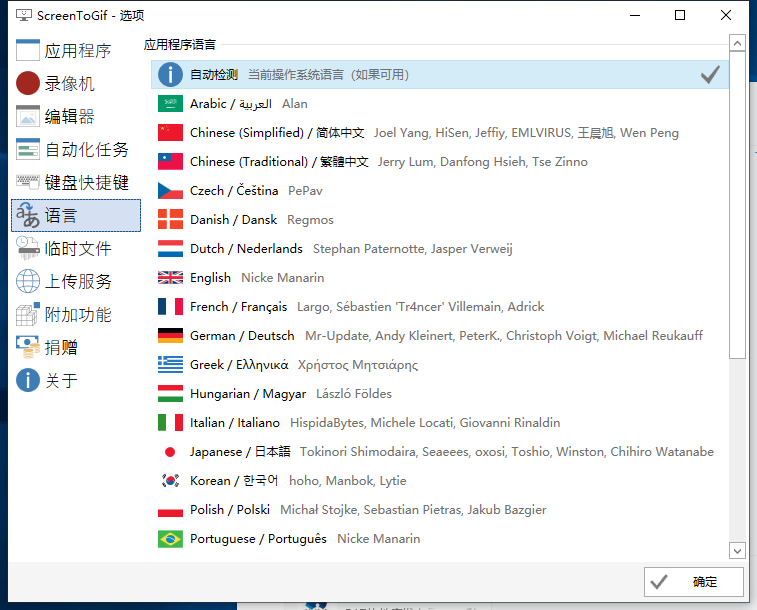This screenshot has height=610, width=757.
Task: Click the About (关于) info icon
Action: [28, 381]
